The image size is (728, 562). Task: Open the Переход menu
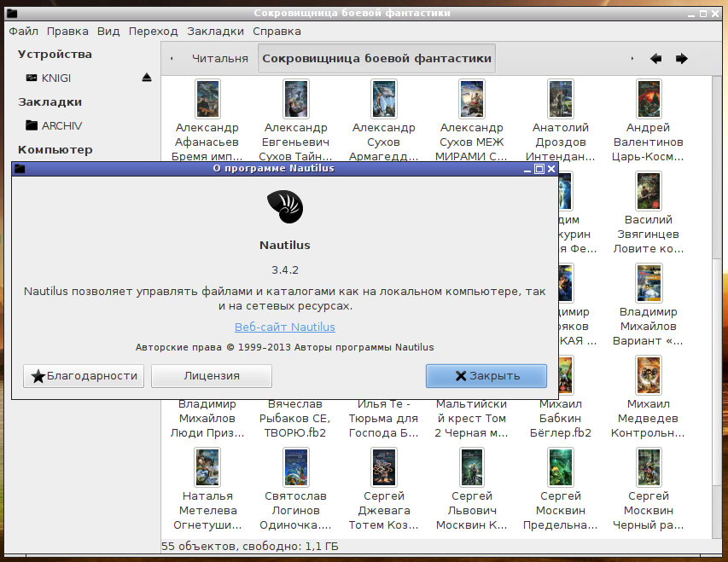point(154,31)
